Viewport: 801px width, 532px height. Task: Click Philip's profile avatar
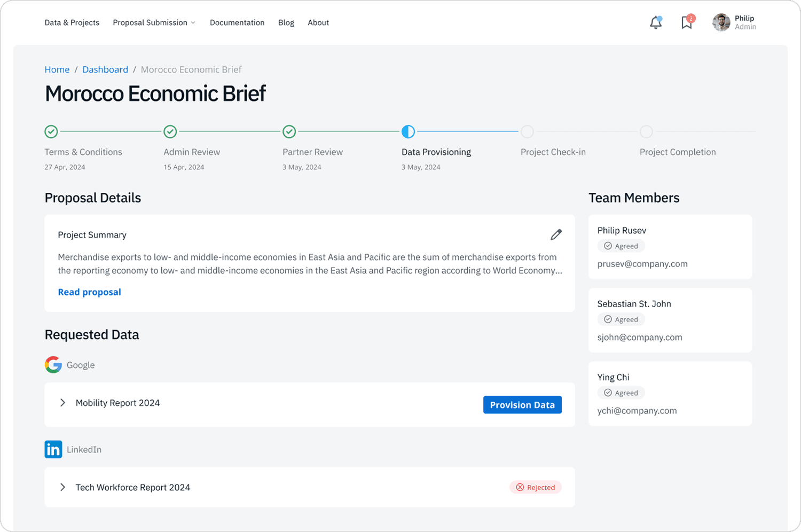point(721,22)
